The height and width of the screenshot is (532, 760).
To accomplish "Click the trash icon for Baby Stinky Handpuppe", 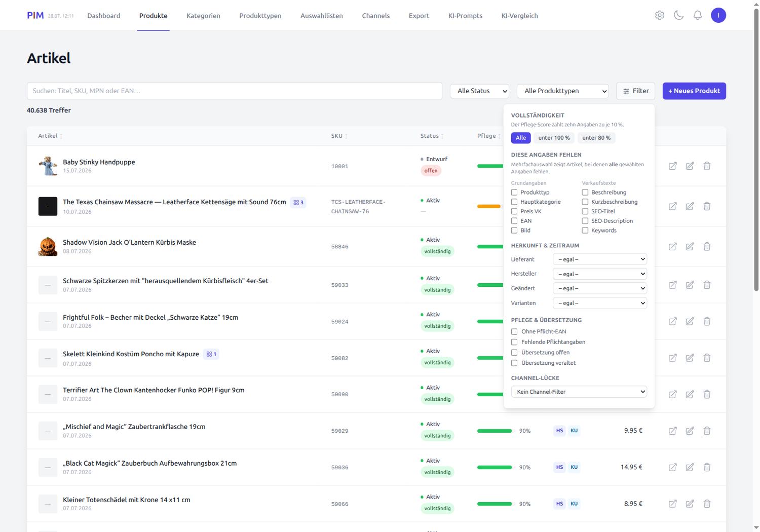I will pos(707,166).
